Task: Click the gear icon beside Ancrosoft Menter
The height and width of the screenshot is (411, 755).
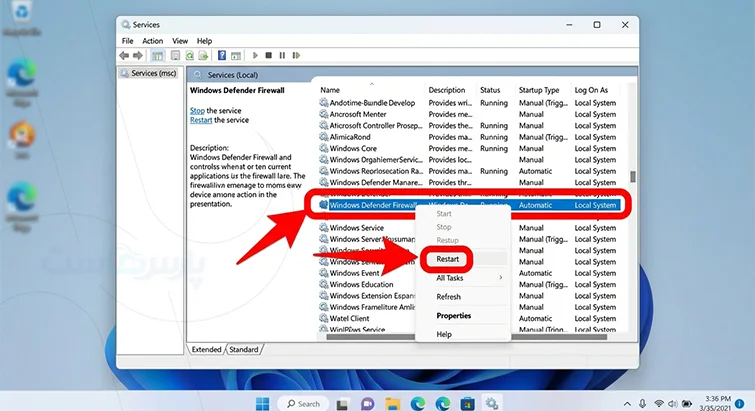Action: [x=324, y=114]
